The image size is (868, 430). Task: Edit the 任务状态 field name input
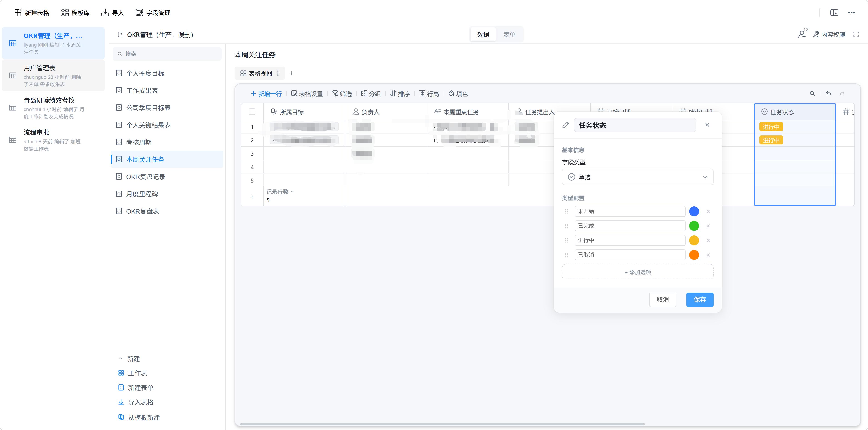[635, 125]
